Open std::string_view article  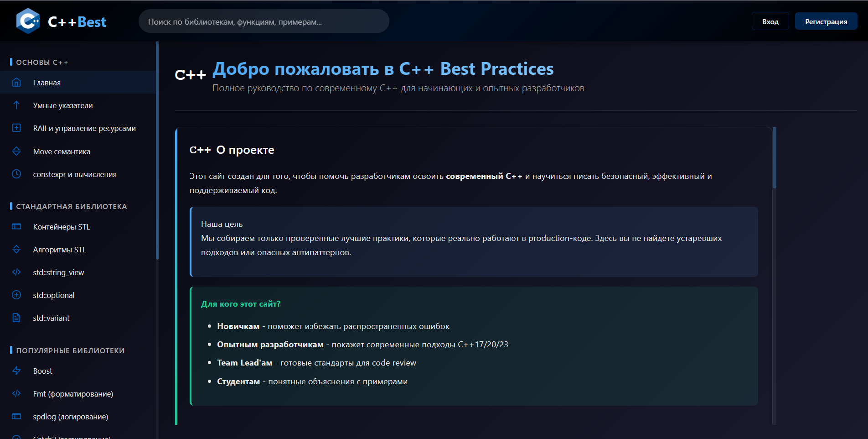(78, 272)
